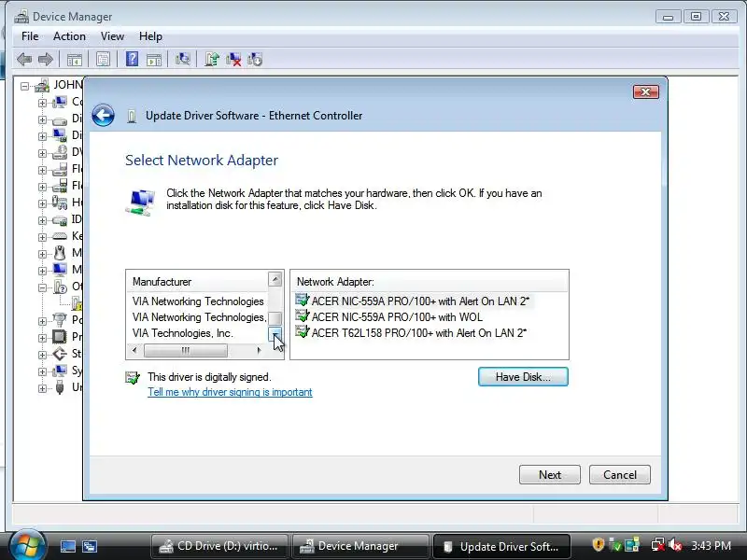Image resolution: width=747 pixels, height=560 pixels.
Task: Go back using the blue wizard back arrow
Action: tap(103, 115)
